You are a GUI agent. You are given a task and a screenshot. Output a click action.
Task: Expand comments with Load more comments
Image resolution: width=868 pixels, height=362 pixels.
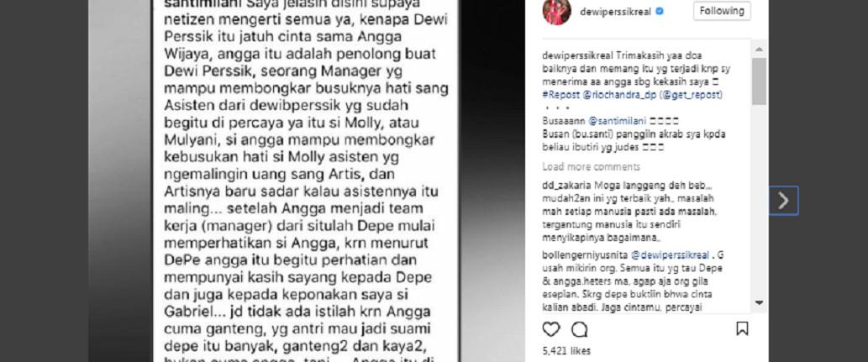pos(591,166)
